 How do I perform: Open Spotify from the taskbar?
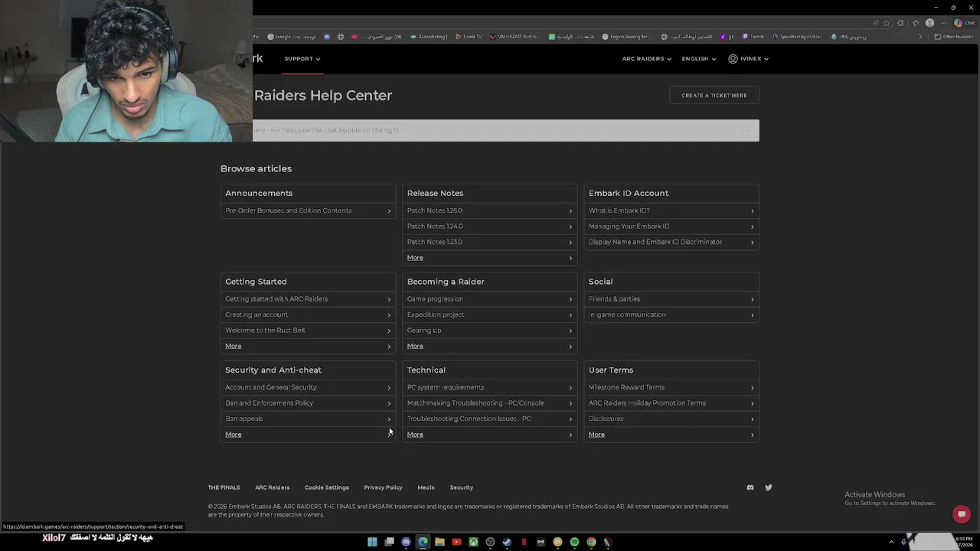[574, 542]
